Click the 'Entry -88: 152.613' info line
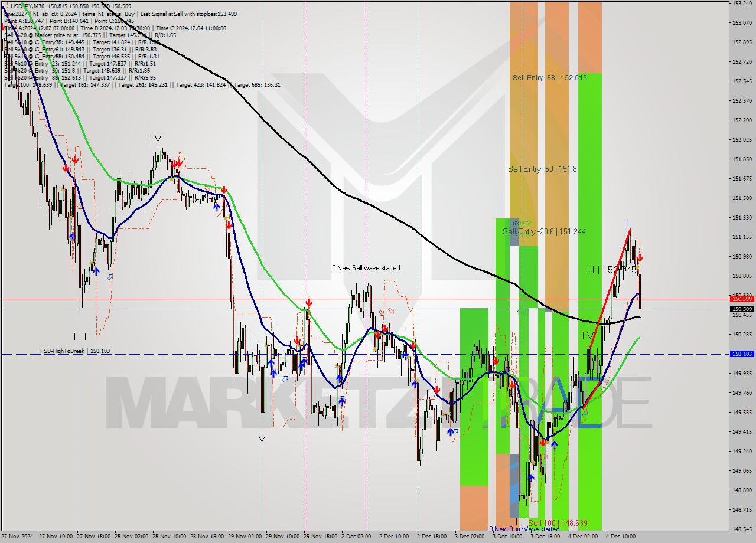The image size is (756, 543). tap(80, 77)
